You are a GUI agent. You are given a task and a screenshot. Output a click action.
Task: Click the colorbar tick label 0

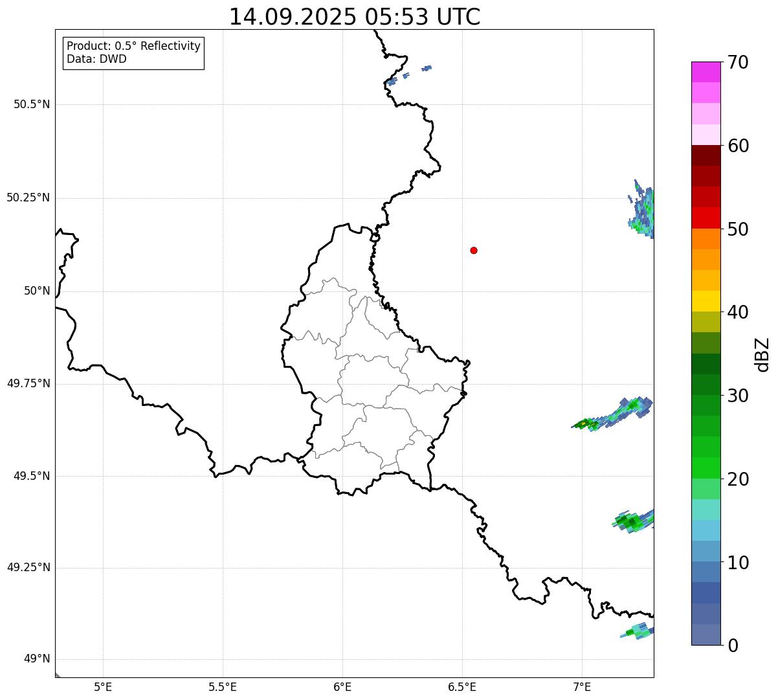[733, 646]
